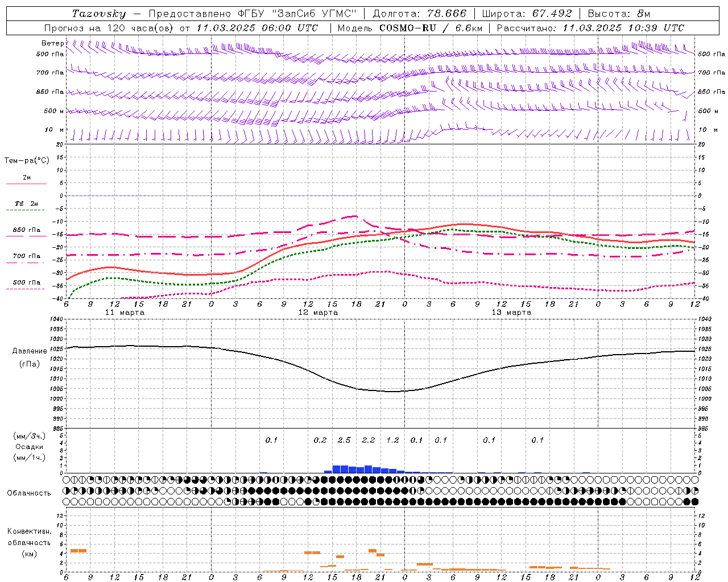Select the 850 гПа temperature legend entry
This screenshot has width=728, height=582.
click(x=27, y=230)
